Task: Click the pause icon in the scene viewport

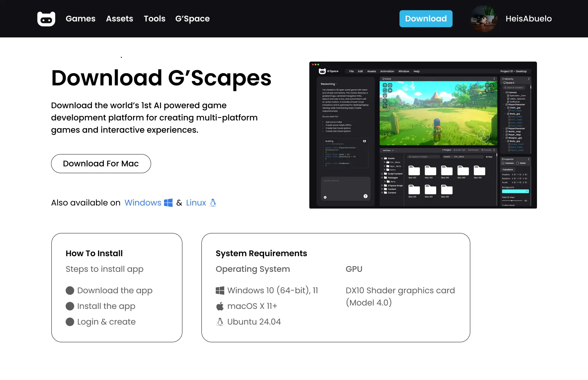Action: (x=487, y=85)
